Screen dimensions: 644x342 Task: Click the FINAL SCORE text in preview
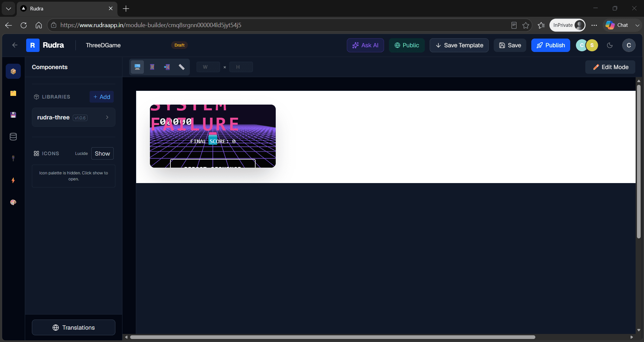213,141
